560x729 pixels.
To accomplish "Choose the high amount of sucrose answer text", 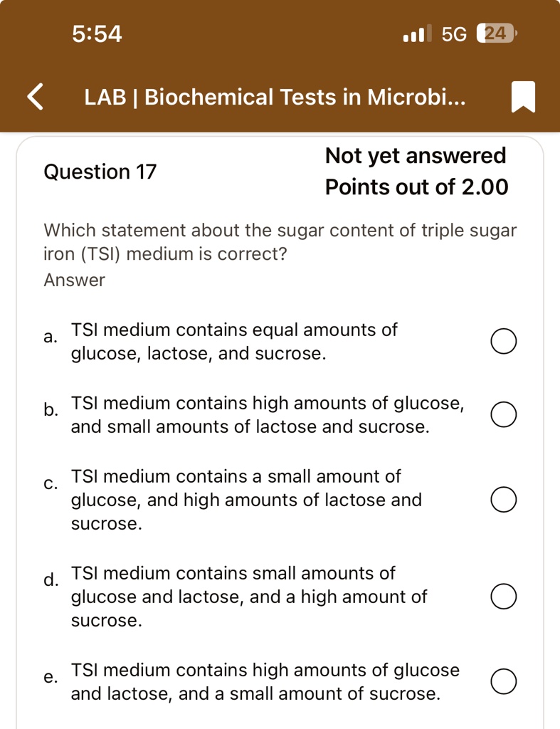I will pyautogui.click(x=248, y=597).
